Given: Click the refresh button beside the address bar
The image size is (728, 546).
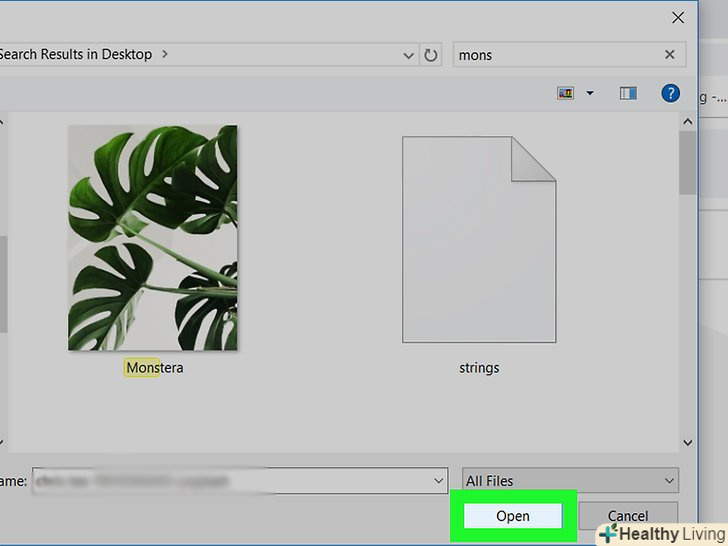Looking at the screenshot, I should click(431, 55).
